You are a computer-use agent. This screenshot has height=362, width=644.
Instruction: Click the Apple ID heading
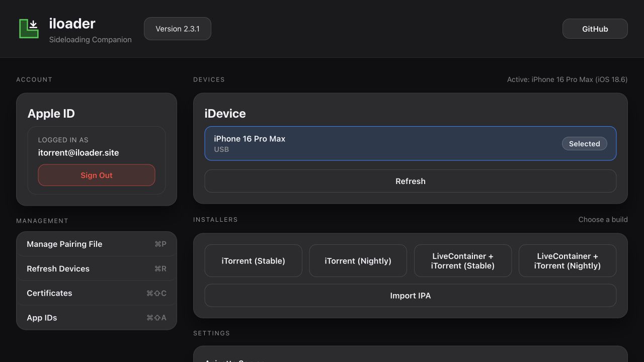click(51, 114)
